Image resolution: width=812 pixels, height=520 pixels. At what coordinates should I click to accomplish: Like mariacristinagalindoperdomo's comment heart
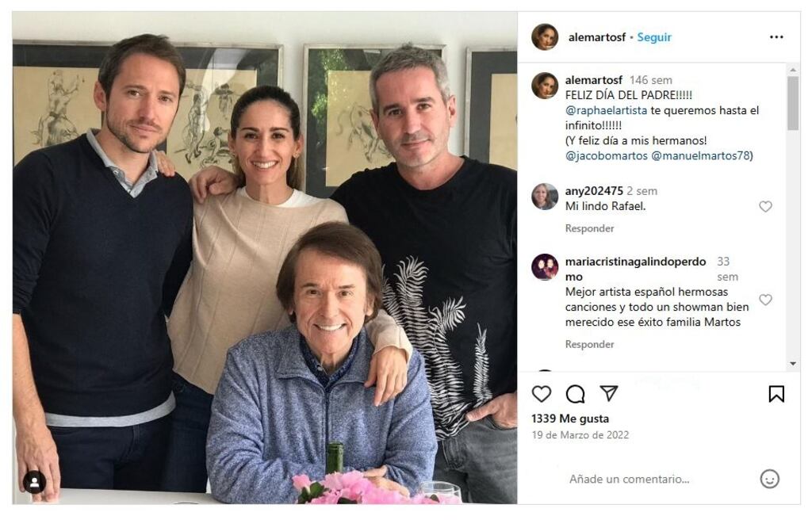[765, 300]
